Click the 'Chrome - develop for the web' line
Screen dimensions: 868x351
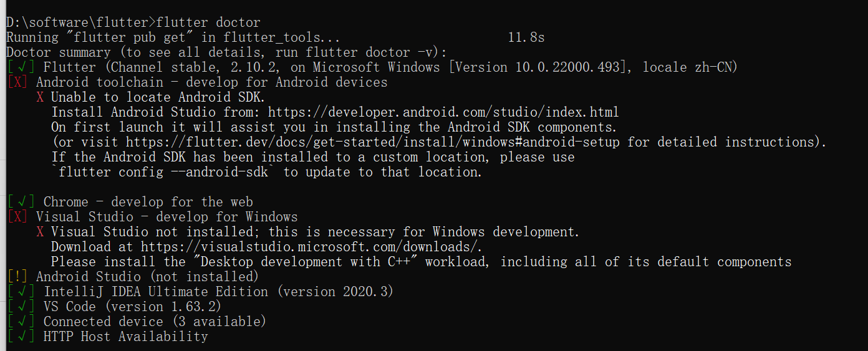130,202
